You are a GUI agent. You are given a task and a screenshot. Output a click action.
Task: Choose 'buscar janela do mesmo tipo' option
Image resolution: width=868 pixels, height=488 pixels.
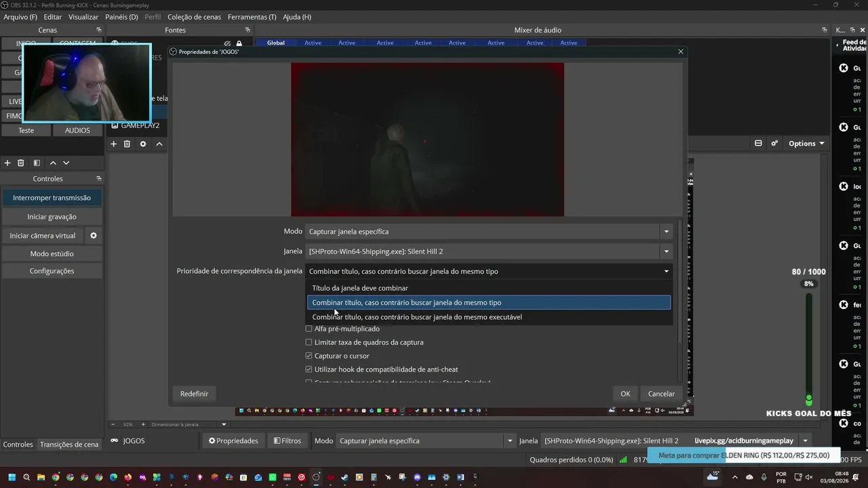point(489,302)
